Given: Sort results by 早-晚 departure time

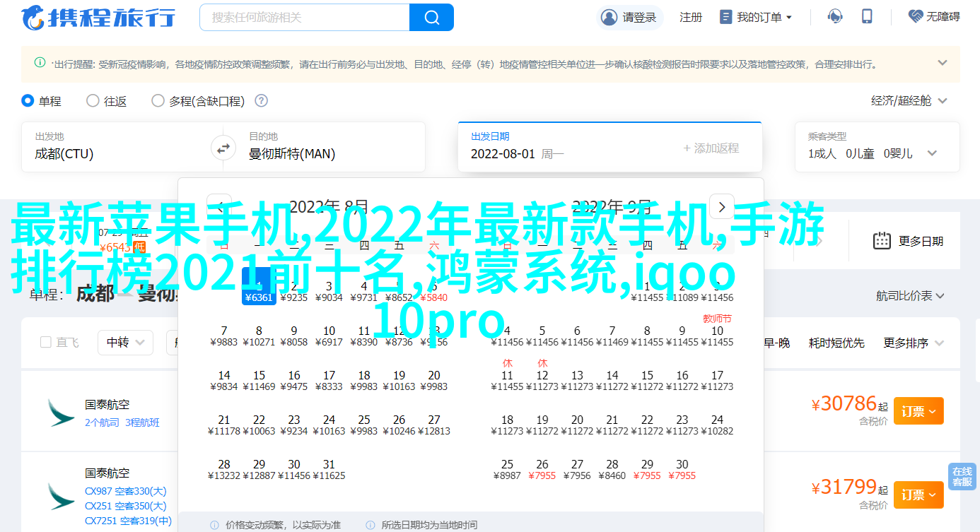Looking at the screenshot, I should [776, 343].
